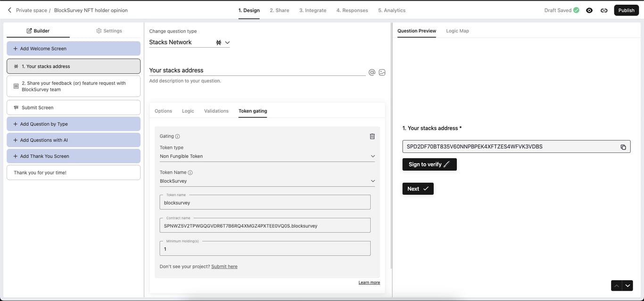Go to next question with the down arrow
This screenshot has height=301, width=644.
pyautogui.click(x=627, y=285)
